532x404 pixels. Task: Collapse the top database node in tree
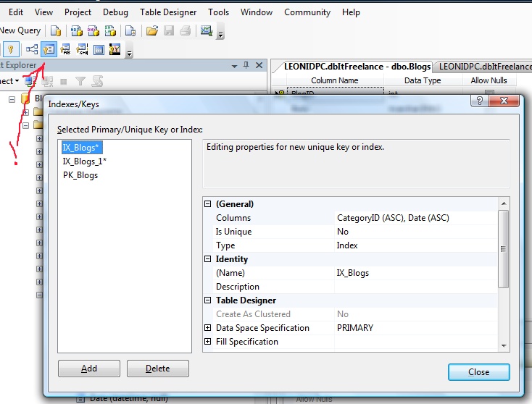click(x=12, y=99)
